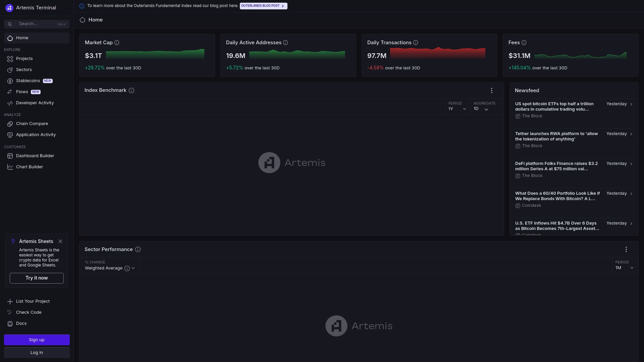
Task: Click Sector Performance info icon
Action: click(x=138, y=249)
